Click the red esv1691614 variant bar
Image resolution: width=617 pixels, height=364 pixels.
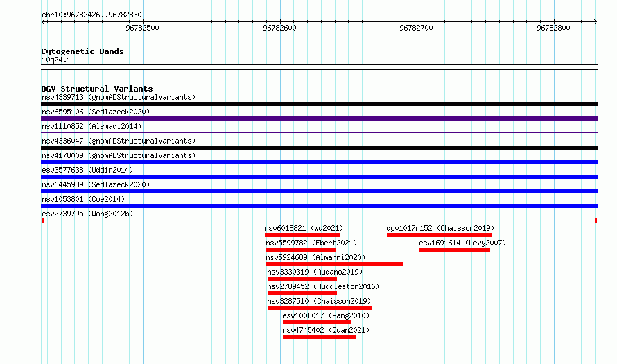455,250
